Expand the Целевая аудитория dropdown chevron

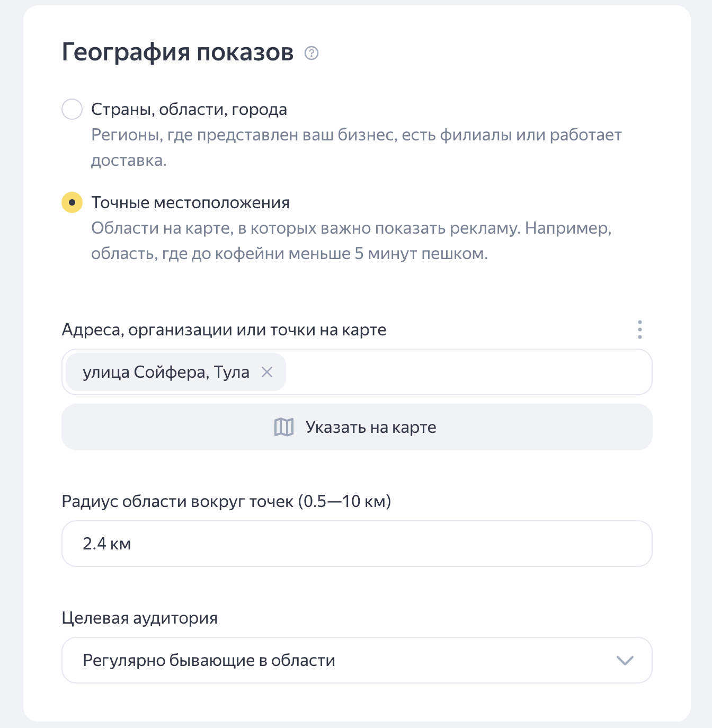[625, 660]
